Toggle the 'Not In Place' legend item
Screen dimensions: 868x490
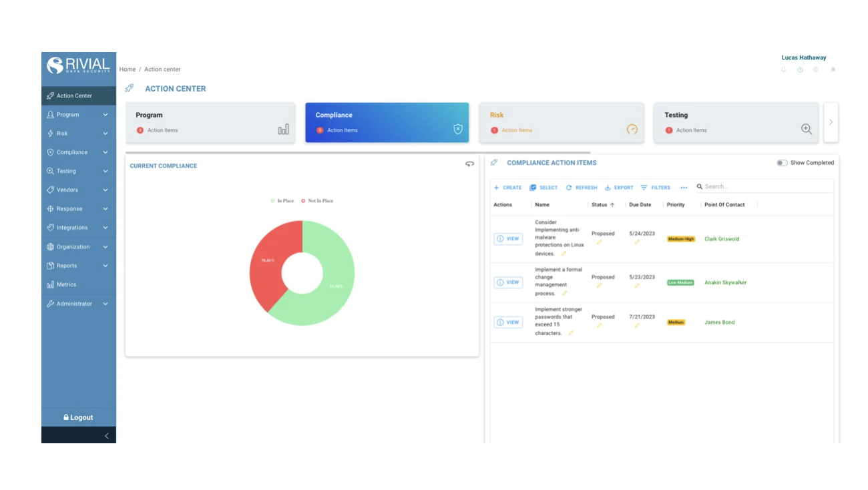316,201
